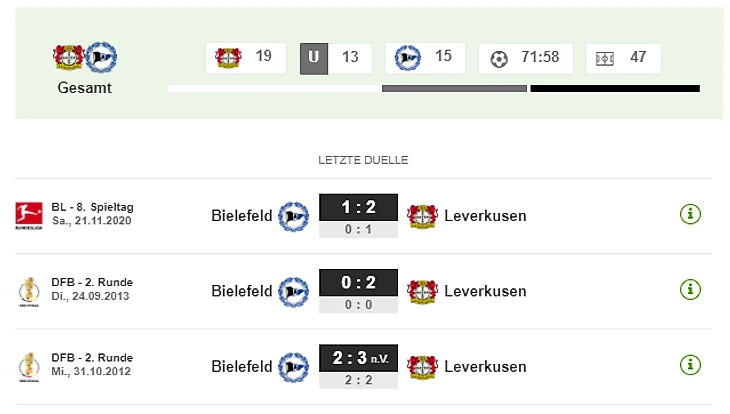Open info icon for 21.11.2020 match
730x414 pixels.
click(x=690, y=214)
